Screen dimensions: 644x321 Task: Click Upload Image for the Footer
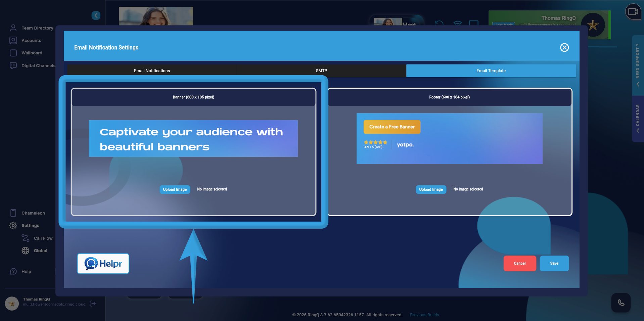tap(431, 189)
